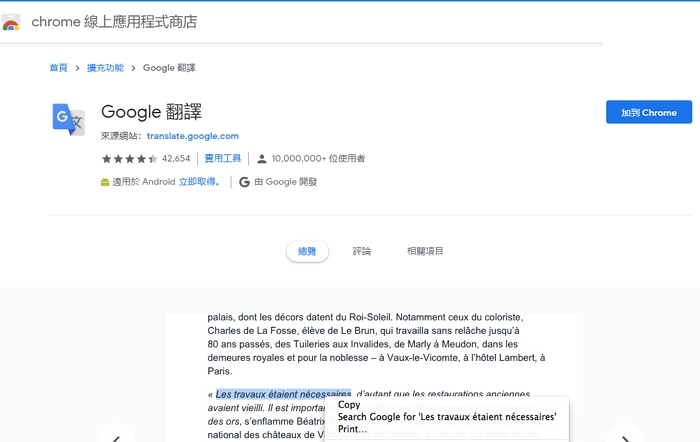Switch to the 相關項目 tab

[x=425, y=251]
